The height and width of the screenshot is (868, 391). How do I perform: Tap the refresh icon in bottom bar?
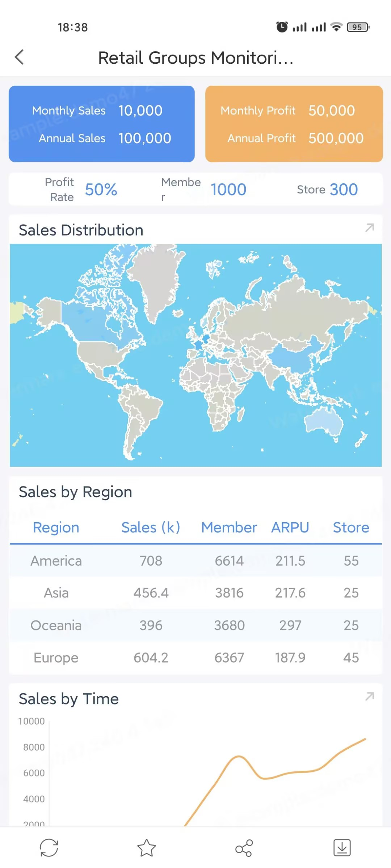click(49, 848)
